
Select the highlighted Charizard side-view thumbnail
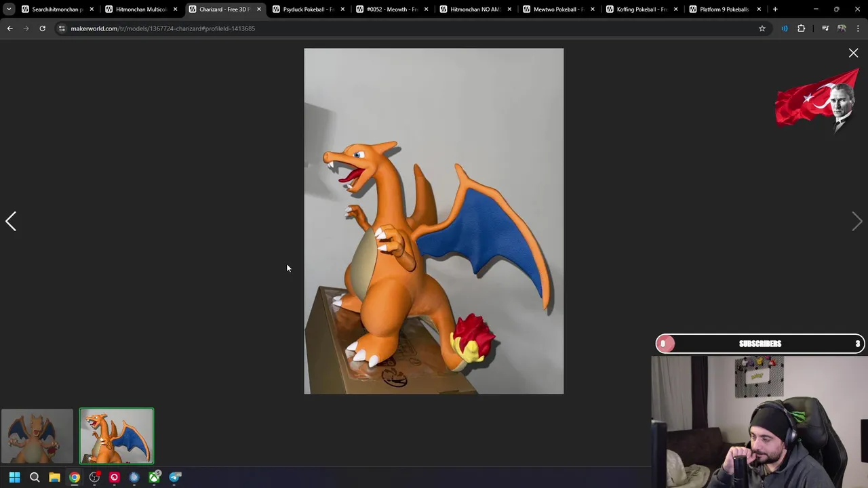(x=117, y=436)
